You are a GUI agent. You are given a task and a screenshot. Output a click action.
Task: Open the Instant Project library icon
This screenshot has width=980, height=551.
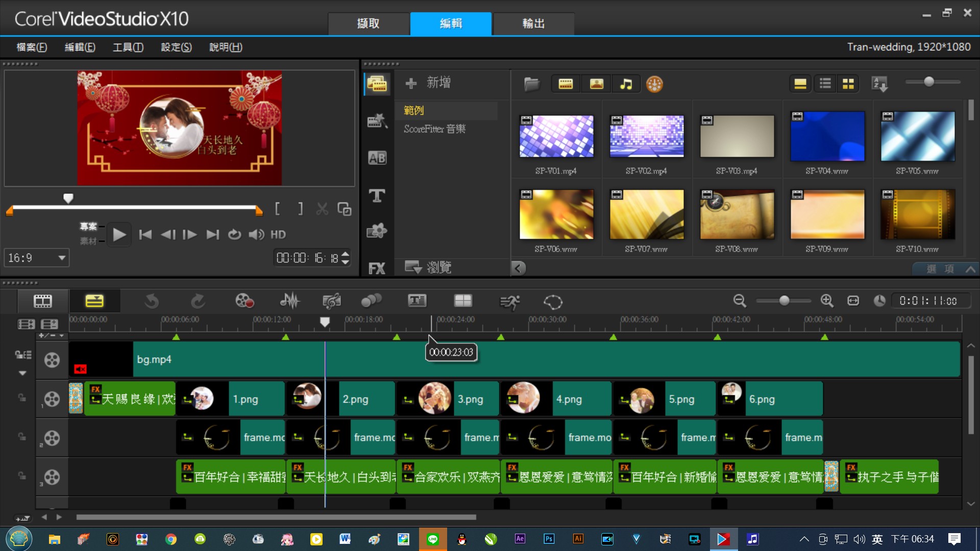[377, 121]
